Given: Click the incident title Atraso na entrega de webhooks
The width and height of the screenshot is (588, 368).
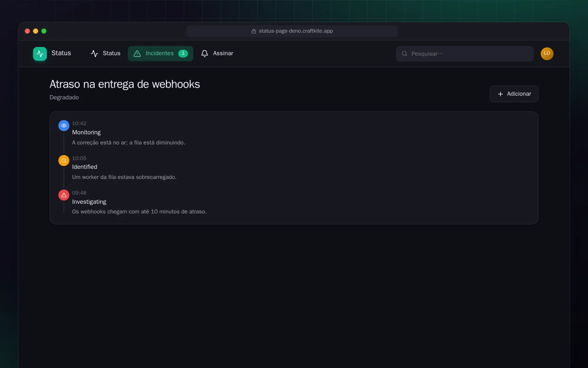Looking at the screenshot, I should [x=124, y=84].
